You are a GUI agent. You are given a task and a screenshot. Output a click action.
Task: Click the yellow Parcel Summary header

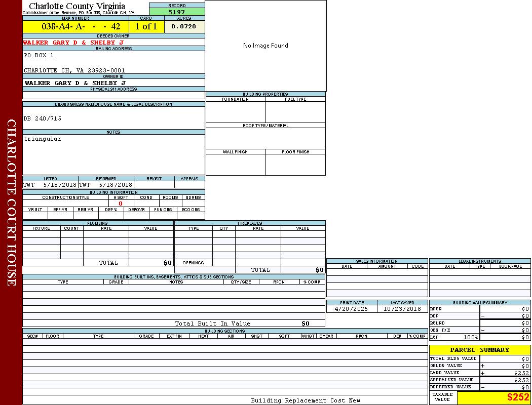(479, 350)
